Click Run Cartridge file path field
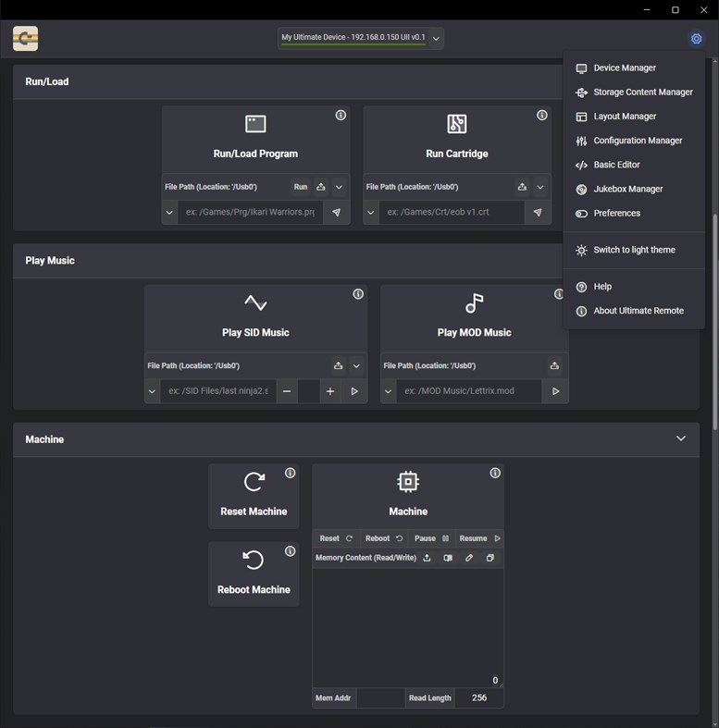This screenshot has width=719, height=728. coord(452,212)
